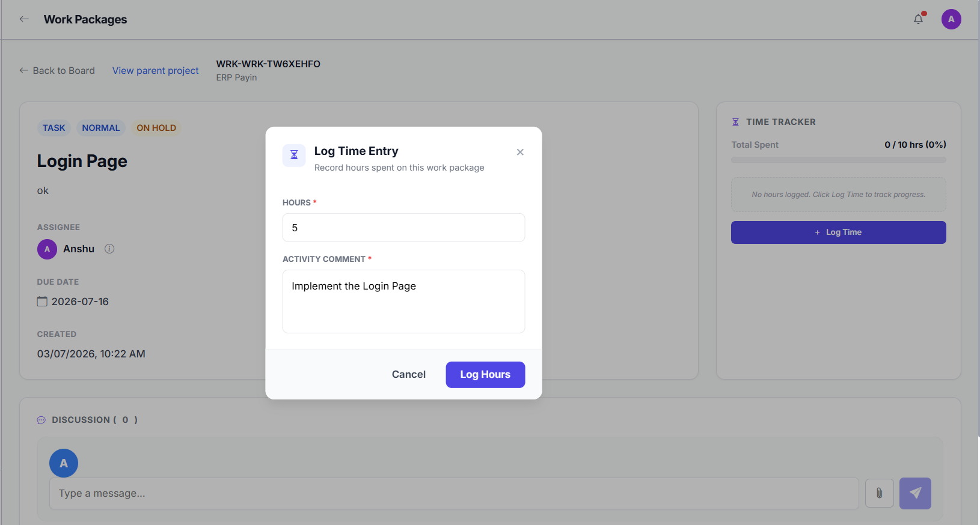980x525 pixels.
Task: Close the Log Time Entry dialog with X
Action: pos(520,152)
